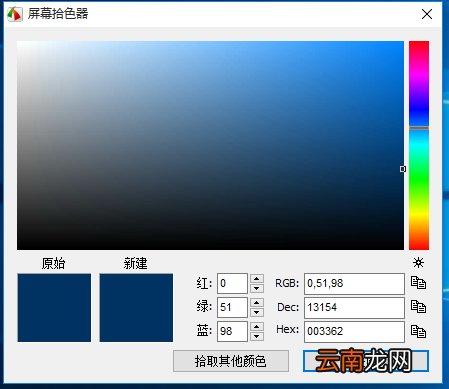Click the red (红) value field
Screen dimensions: 449x389
(232, 283)
